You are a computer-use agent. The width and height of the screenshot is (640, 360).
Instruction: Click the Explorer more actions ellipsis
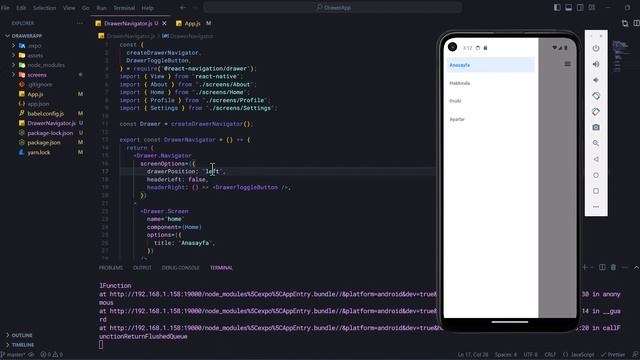coord(80,23)
